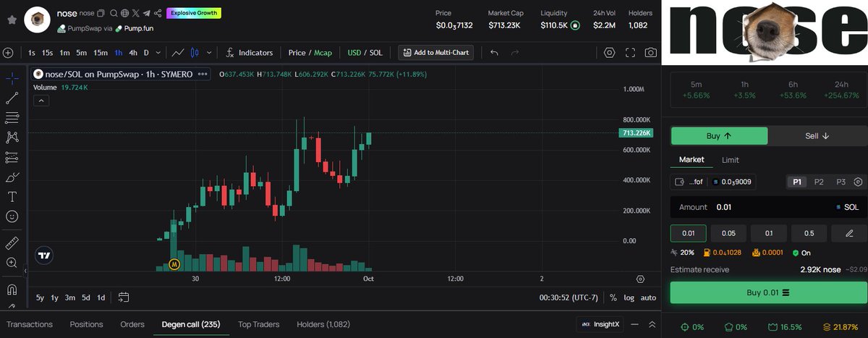Viewport: 868px width, 338px height.
Task: Take a chart snapshot with camera icon
Action: (x=651, y=53)
